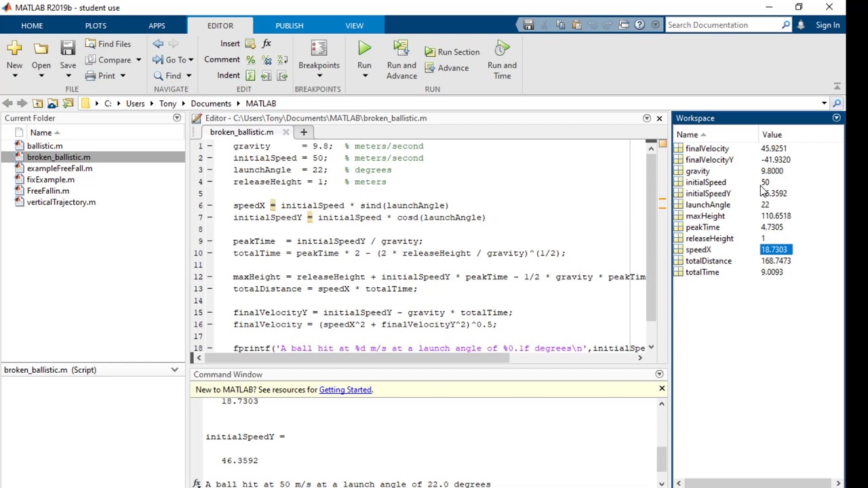
Task: Click the Compare files button
Action: coord(108,60)
